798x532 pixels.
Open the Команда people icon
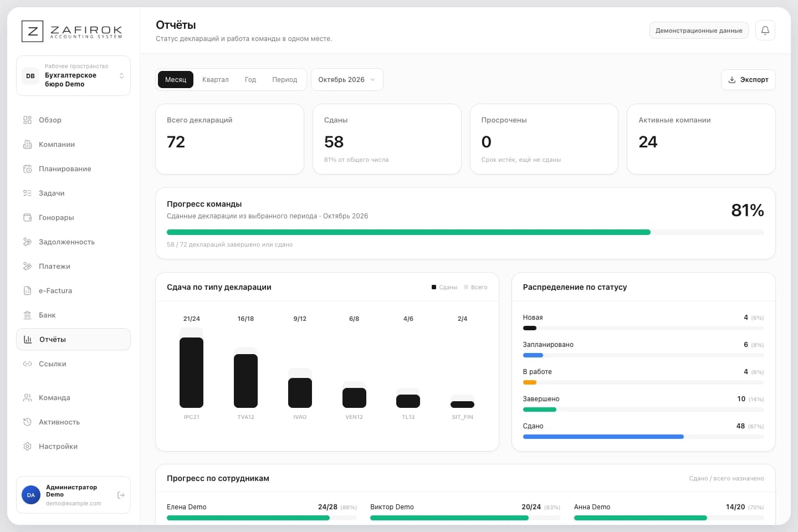click(27, 397)
